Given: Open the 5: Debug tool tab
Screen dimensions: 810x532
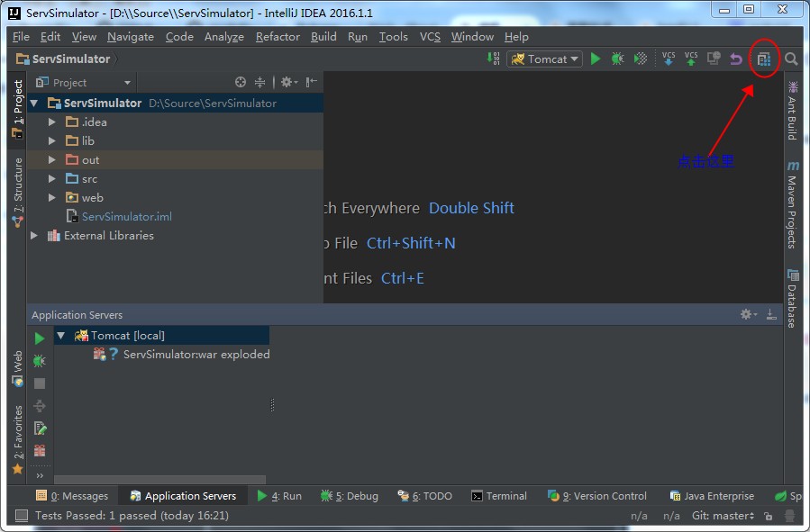Looking at the screenshot, I should (350, 496).
